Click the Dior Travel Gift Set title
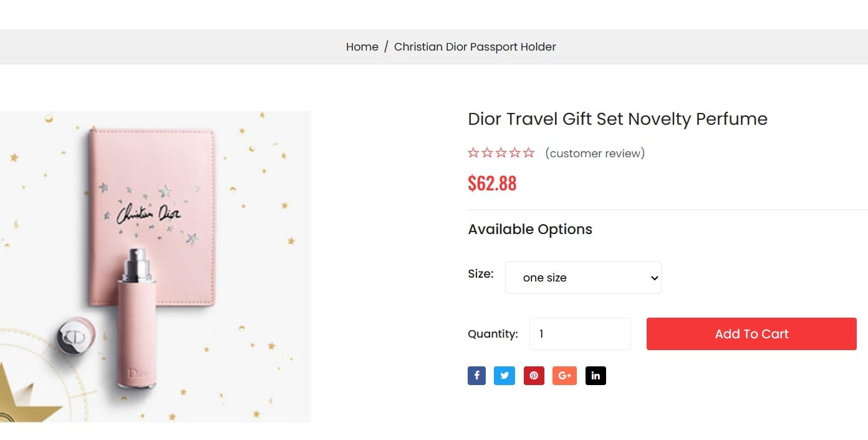This screenshot has height=440, width=868. click(x=617, y=119)
